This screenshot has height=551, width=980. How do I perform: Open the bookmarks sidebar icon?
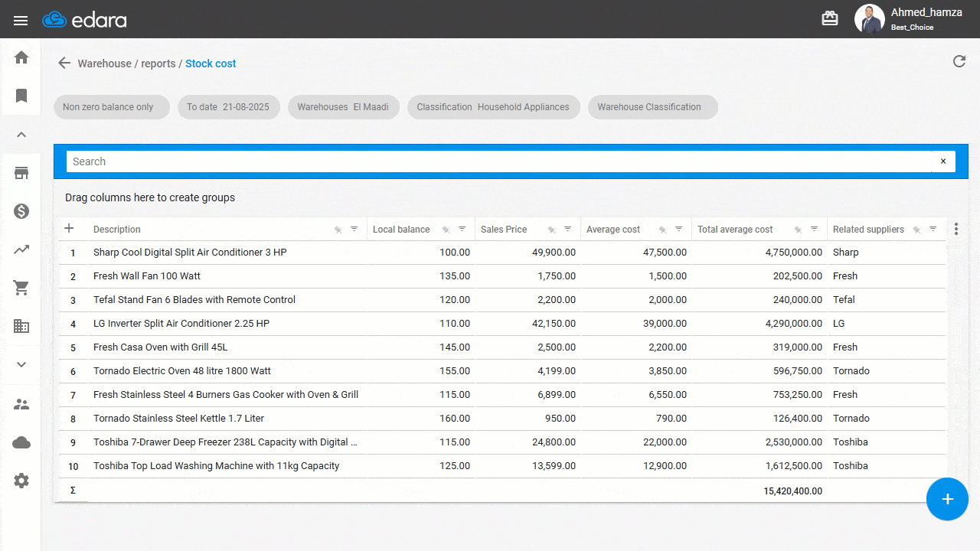pos(21,96)
